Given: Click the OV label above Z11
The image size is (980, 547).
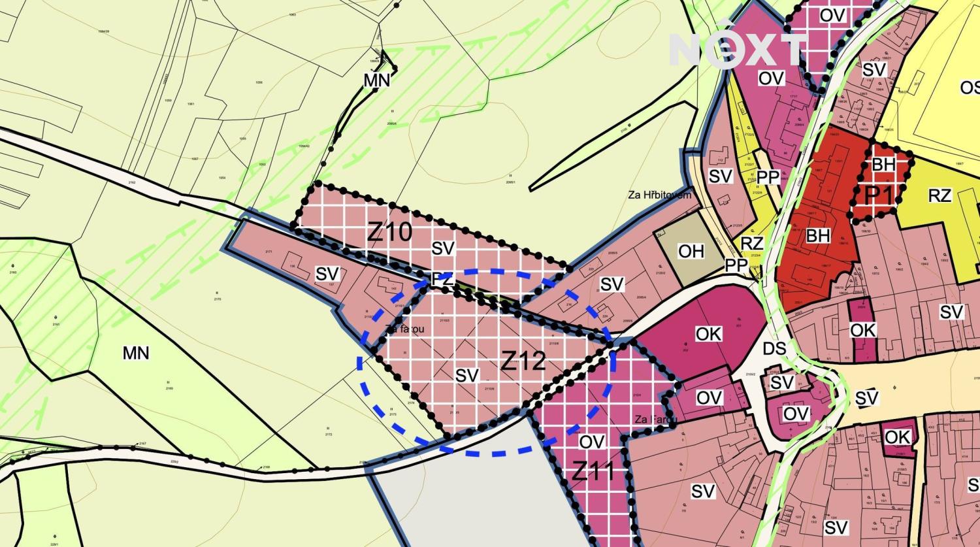Looking at the screenshot, I should click(x=592, y=442).
